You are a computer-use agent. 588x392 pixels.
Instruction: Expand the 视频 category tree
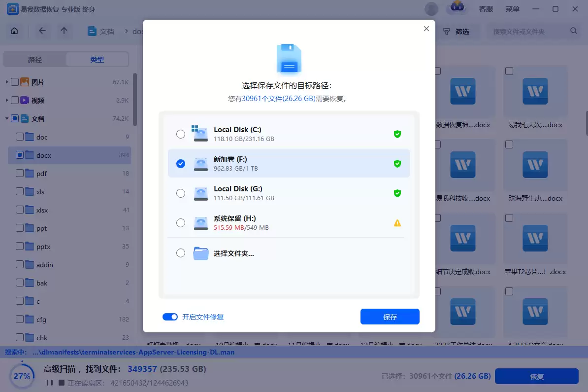click(x=7, y=101)
